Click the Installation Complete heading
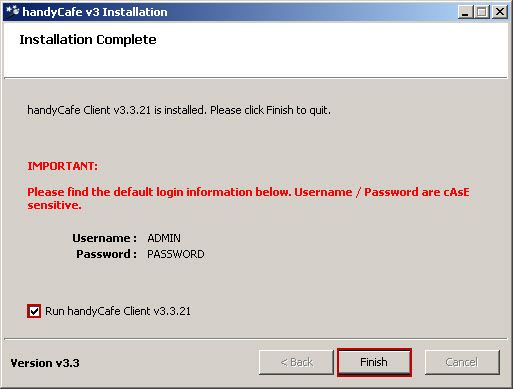The image size is (513, 389). tap(88, 40)
